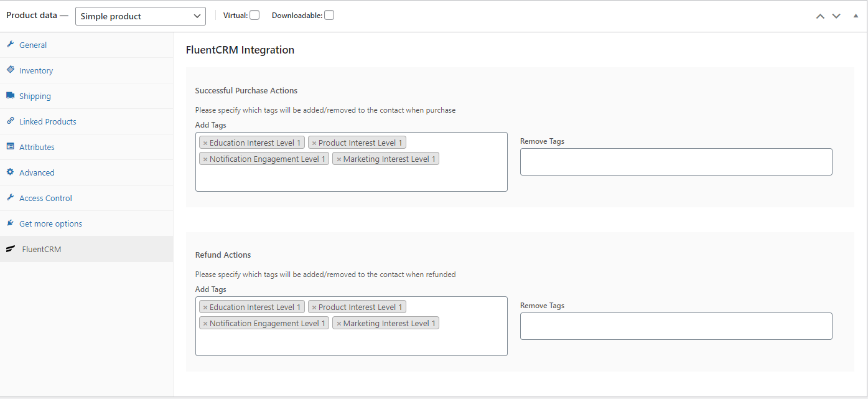Click the refund Remove Tags input box
This screenshot has width=868, height=399.
pyautogui.click(x=676, y=326)
